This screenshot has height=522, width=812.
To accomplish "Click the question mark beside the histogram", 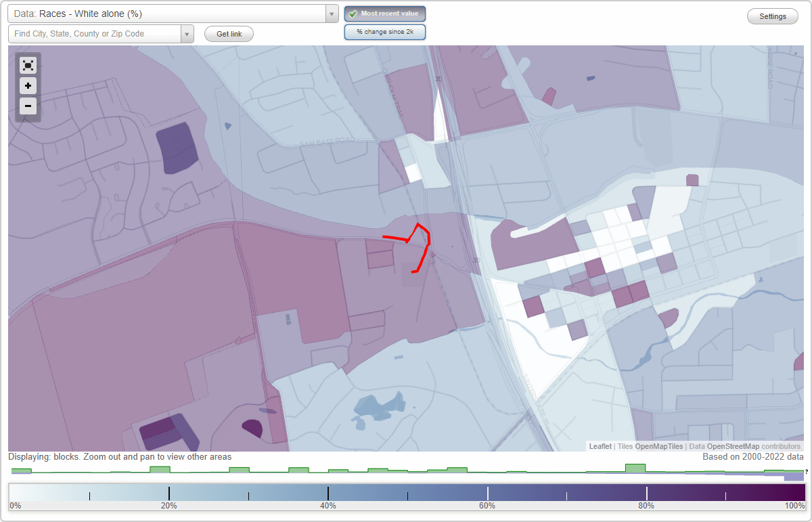I will [x=807, y=472].
